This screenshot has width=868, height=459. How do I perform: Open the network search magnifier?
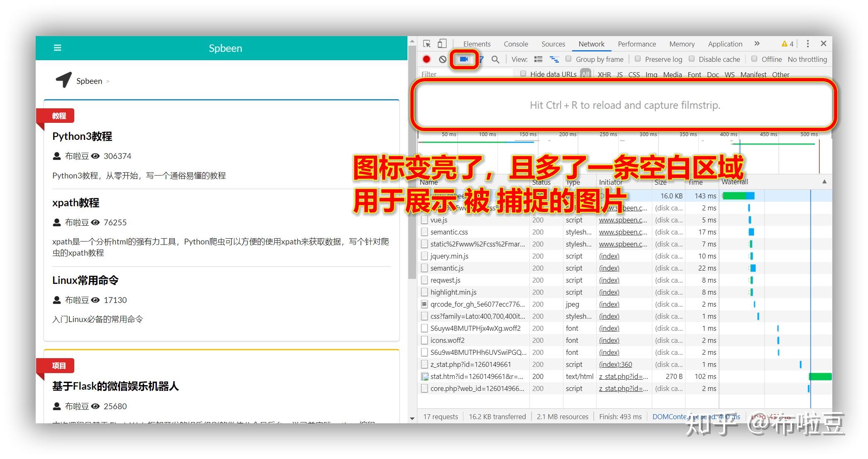coord(495,59)
